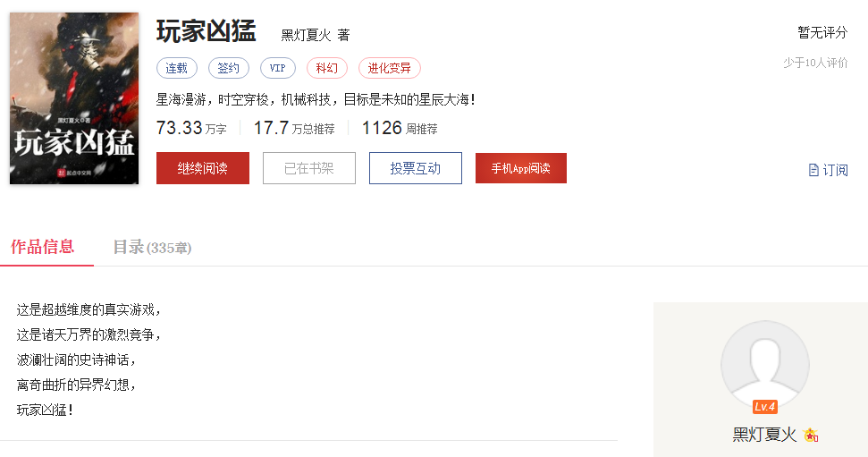Click the author's default avatar image
The height and width of the screenshot is (457, 868).
pos(765,365)
